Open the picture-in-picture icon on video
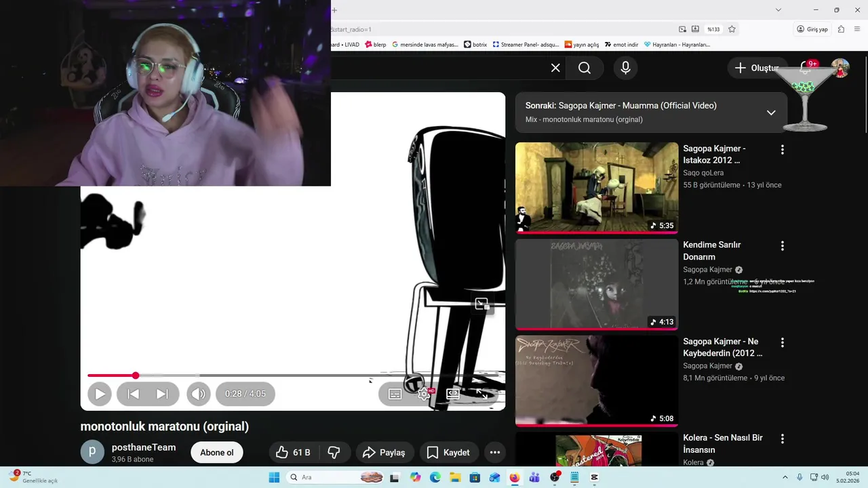The width and height of the screenshot is (868, 488). tap(481, 304)
